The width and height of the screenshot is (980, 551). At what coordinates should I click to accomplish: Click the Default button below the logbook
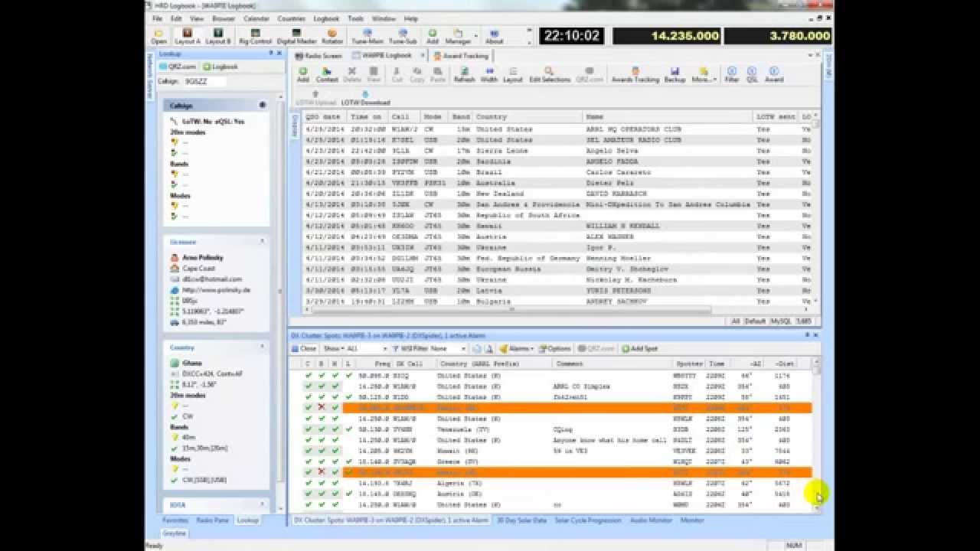pos(755,321)
